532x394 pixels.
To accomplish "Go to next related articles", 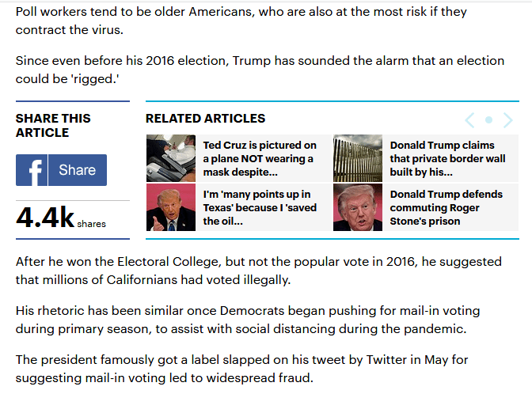I will tap(508, 120).
